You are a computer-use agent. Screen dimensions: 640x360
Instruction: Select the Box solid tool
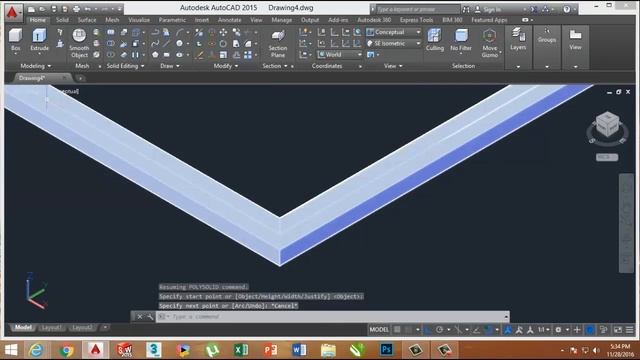click(x=16, y=40)
